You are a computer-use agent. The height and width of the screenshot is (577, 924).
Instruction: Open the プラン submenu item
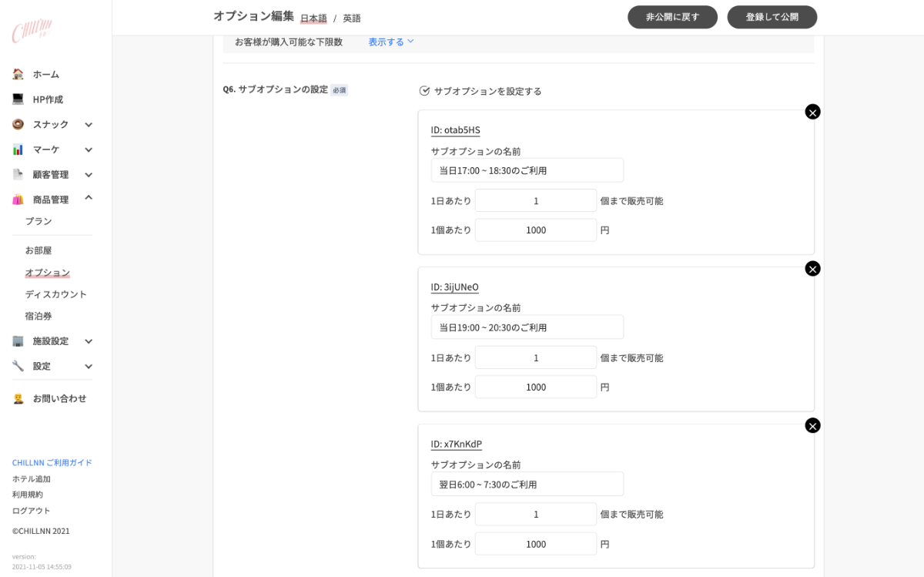point(38,221)
